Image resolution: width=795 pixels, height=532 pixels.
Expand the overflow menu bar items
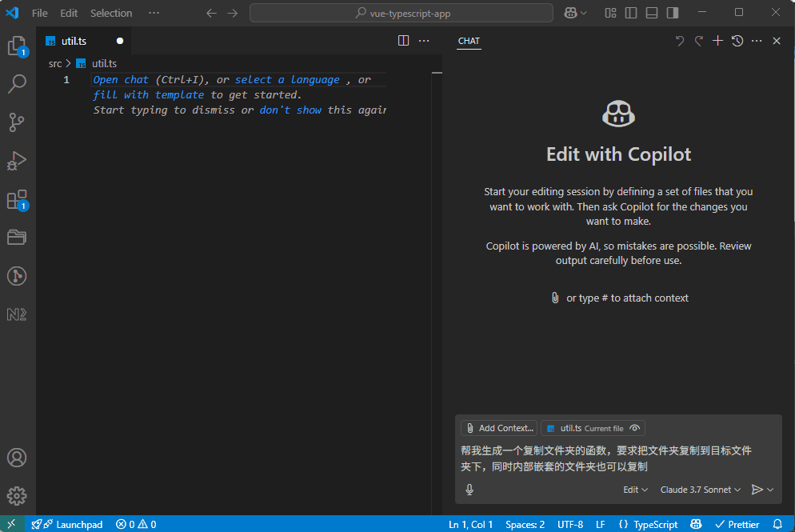(154, 13)
